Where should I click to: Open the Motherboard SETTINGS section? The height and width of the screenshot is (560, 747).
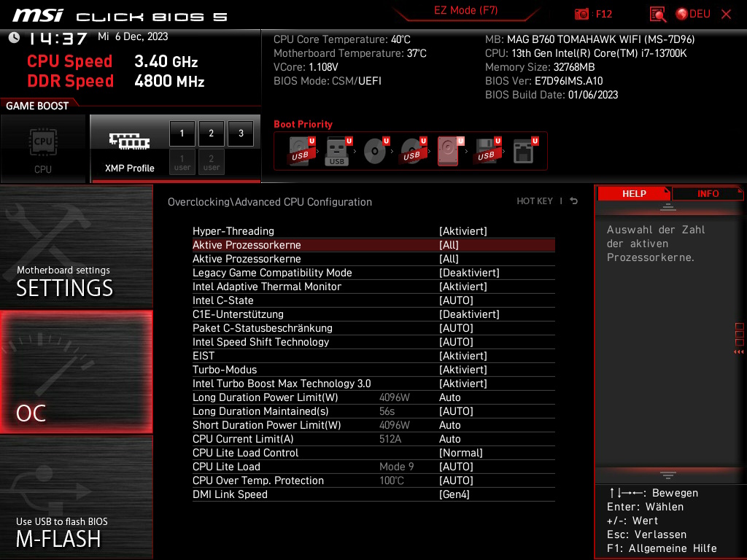coord(76,246)
